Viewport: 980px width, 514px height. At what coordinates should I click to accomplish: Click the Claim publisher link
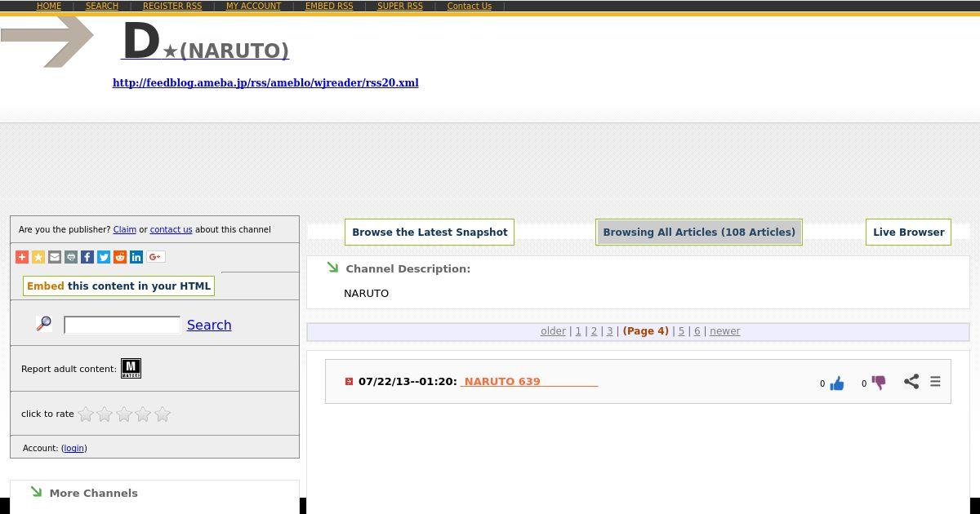[x=124, y=229]
